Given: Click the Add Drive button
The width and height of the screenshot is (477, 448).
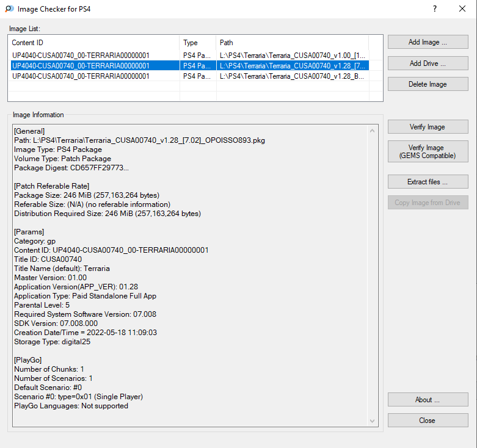Looking at the screenshot, I should 428,63.
